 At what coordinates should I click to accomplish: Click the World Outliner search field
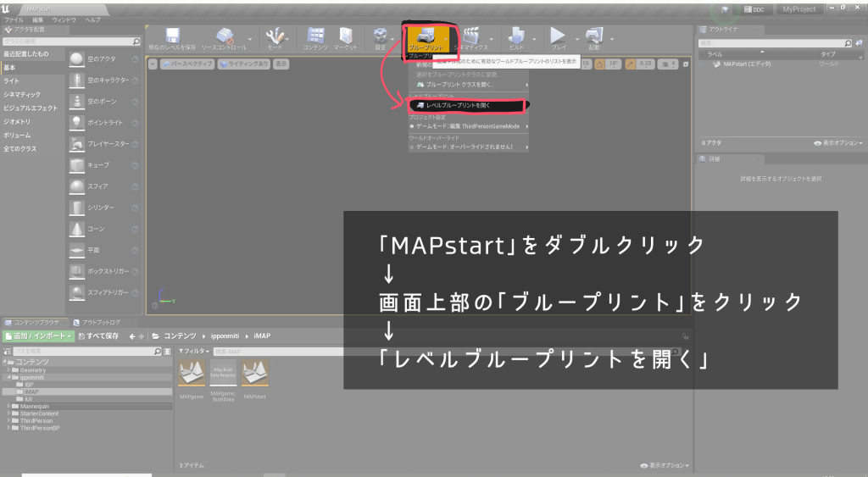click(770, 42)
